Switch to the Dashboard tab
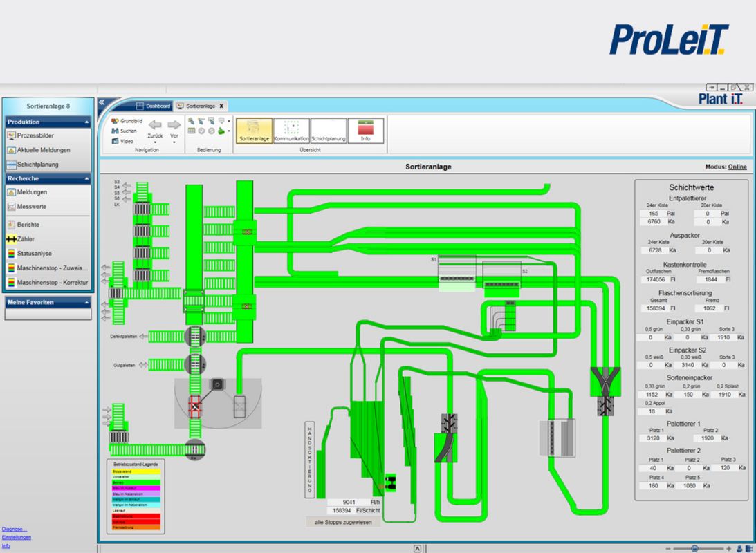This screenshot has width=756, height=553. [154, 106]
